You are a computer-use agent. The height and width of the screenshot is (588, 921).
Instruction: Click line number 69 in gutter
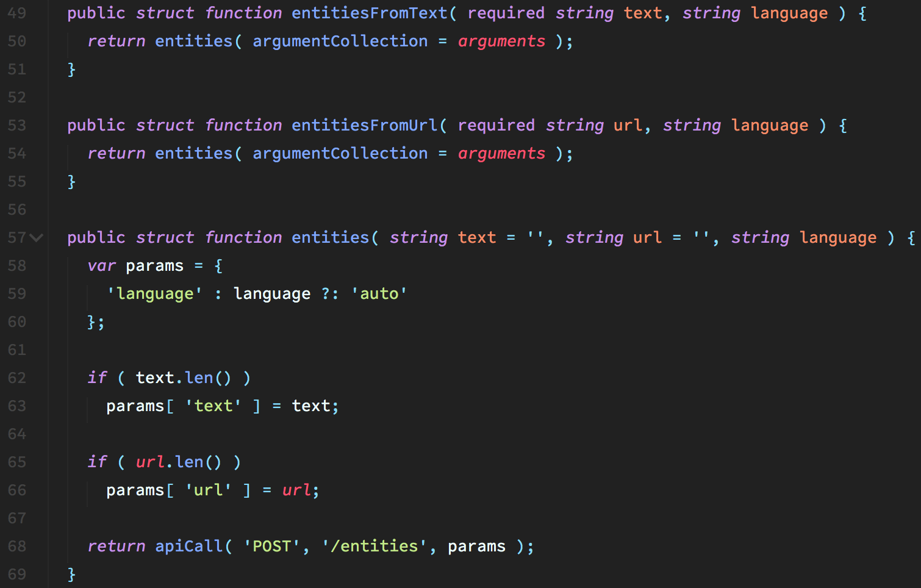pyautogui.click(x=17, y=574)
